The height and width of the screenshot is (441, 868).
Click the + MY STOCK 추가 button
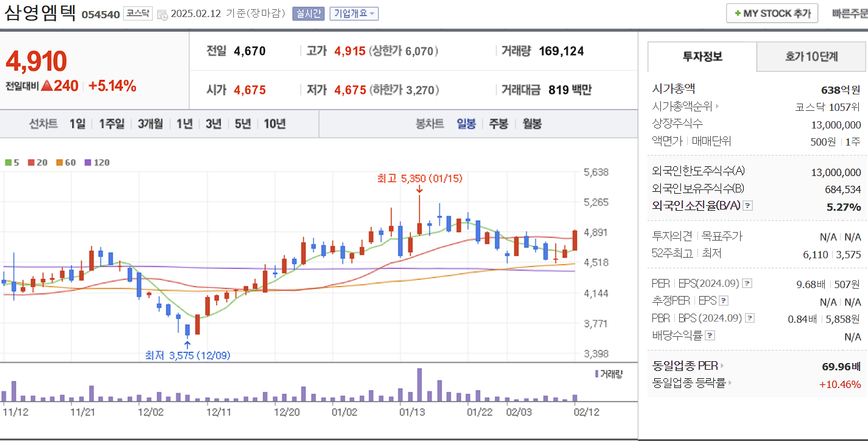tap(772, 13)
